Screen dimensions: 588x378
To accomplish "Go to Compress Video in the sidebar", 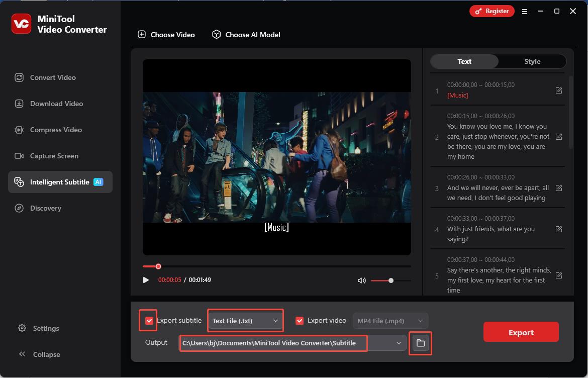I will click(56, 130).
